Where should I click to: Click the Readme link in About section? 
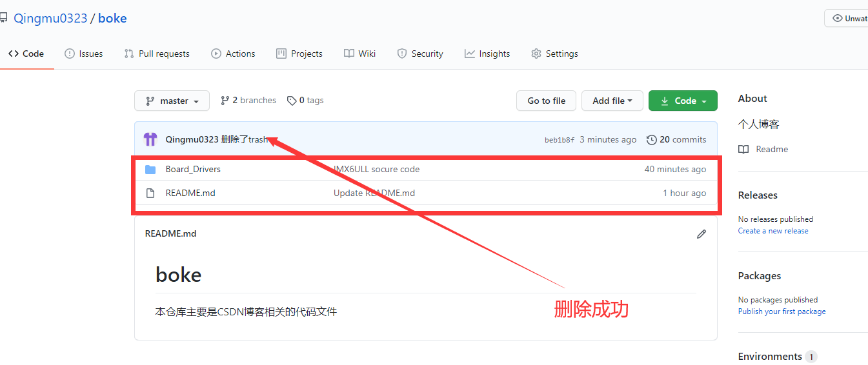772,149
